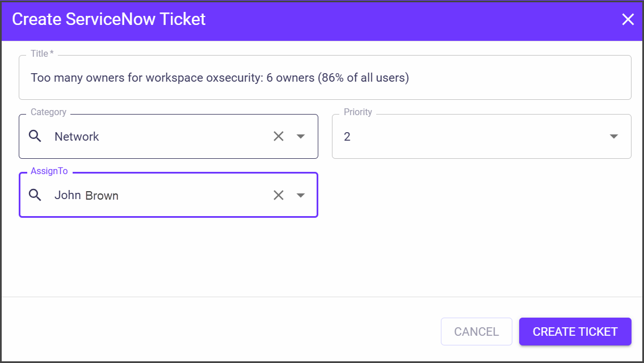Click the Category field search magnifier icon

[35, 136]
